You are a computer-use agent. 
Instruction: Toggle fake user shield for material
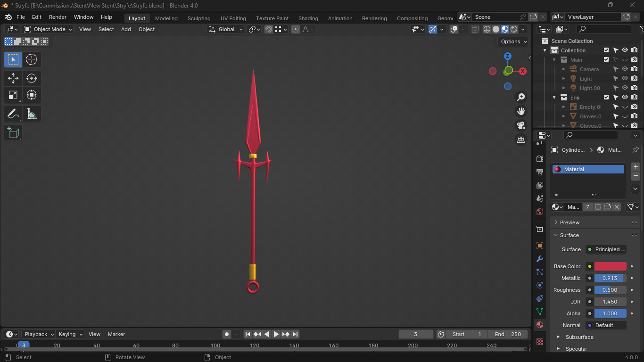point(598,207)
